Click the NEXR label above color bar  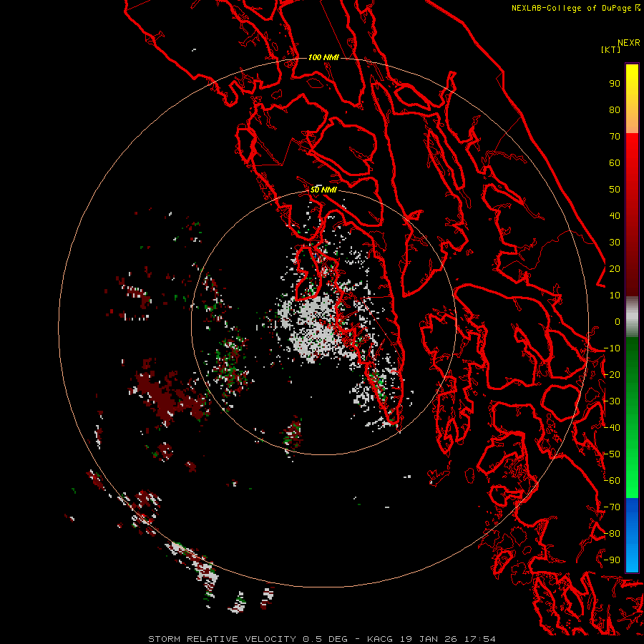(629, 43)
